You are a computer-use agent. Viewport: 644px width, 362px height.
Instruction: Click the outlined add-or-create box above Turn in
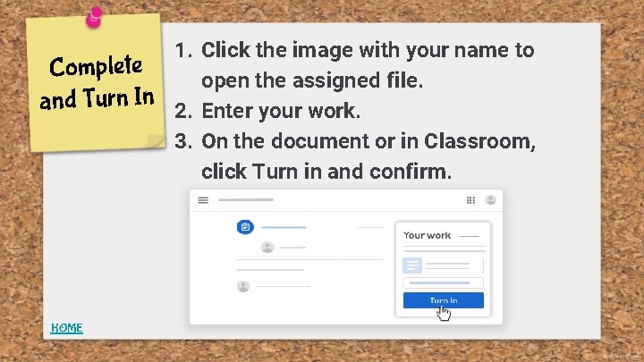click(443, 282)
